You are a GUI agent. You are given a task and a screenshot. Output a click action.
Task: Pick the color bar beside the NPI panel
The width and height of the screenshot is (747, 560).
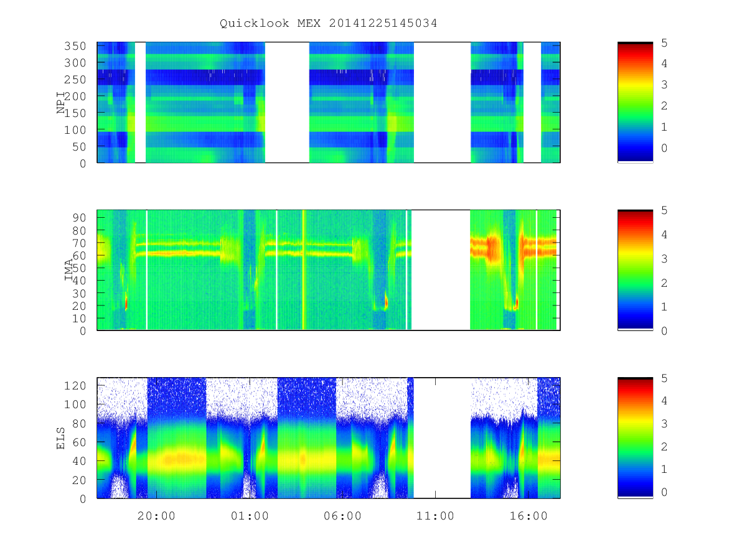[x=635, y=103]
